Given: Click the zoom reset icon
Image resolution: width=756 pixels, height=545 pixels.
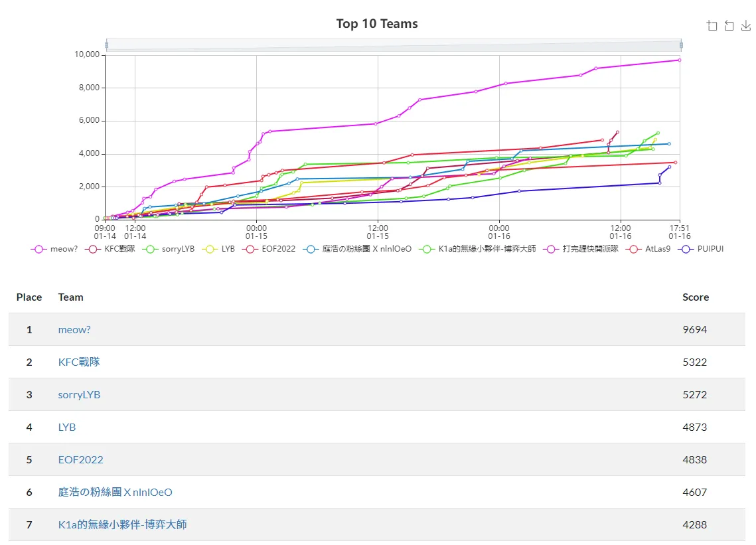Looking at the screenshot, I should (729, 26).
